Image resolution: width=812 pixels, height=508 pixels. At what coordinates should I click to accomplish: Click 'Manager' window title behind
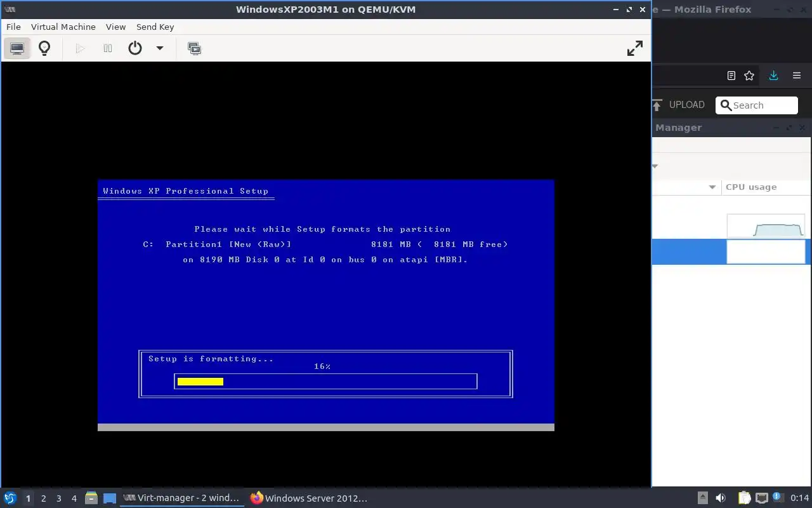click(x=678, y=128)
